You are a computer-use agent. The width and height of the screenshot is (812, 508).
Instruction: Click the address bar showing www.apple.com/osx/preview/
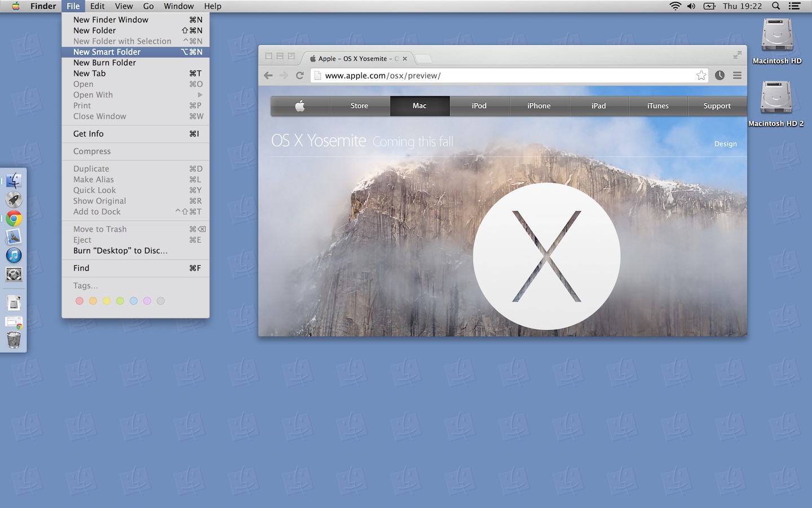[507, 76]
